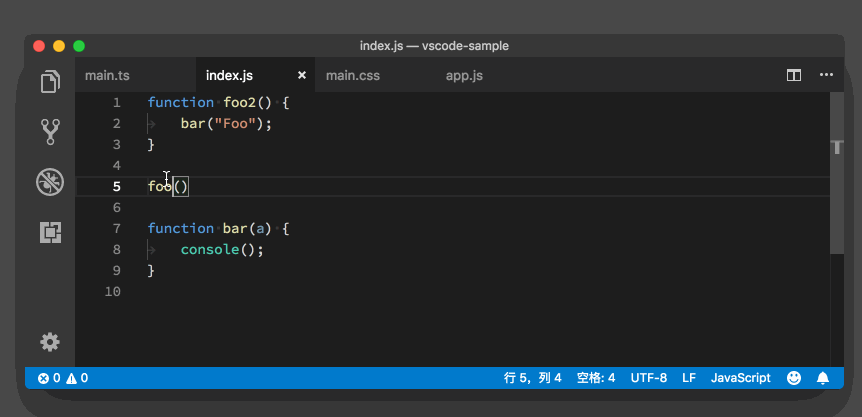Click the feedback smiley icon
862x417 pixels.
[x=794, y=378]
